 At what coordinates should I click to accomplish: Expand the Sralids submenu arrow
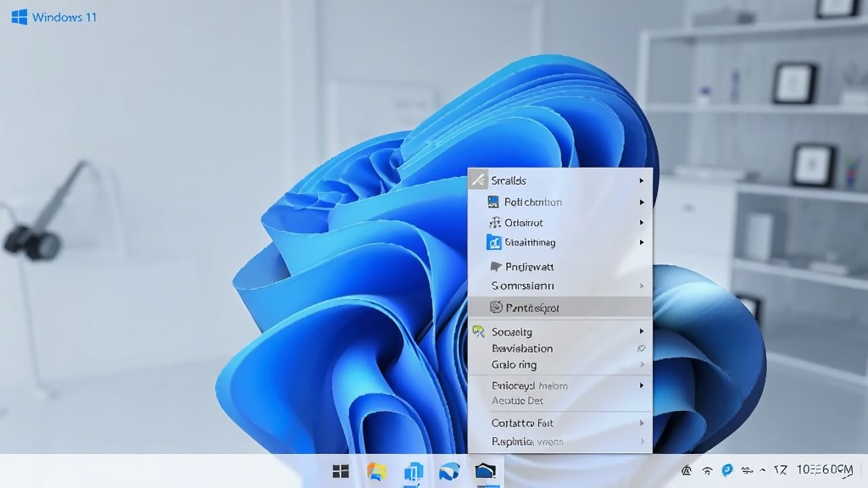(x=642, y=181)
